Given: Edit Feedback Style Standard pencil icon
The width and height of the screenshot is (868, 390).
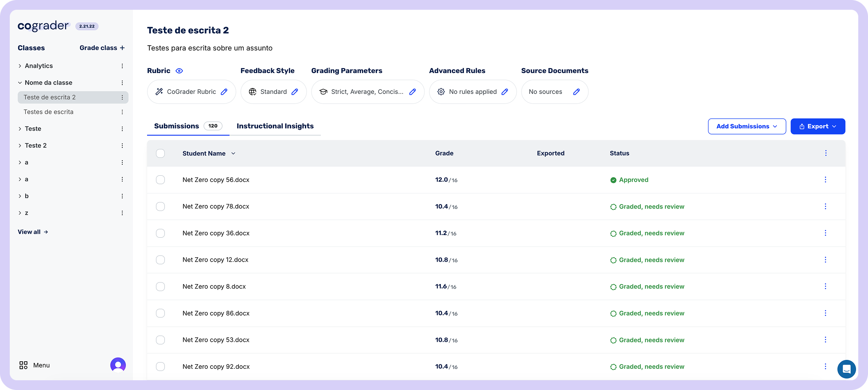Looking at the screenshot, I should coord(295,92).
